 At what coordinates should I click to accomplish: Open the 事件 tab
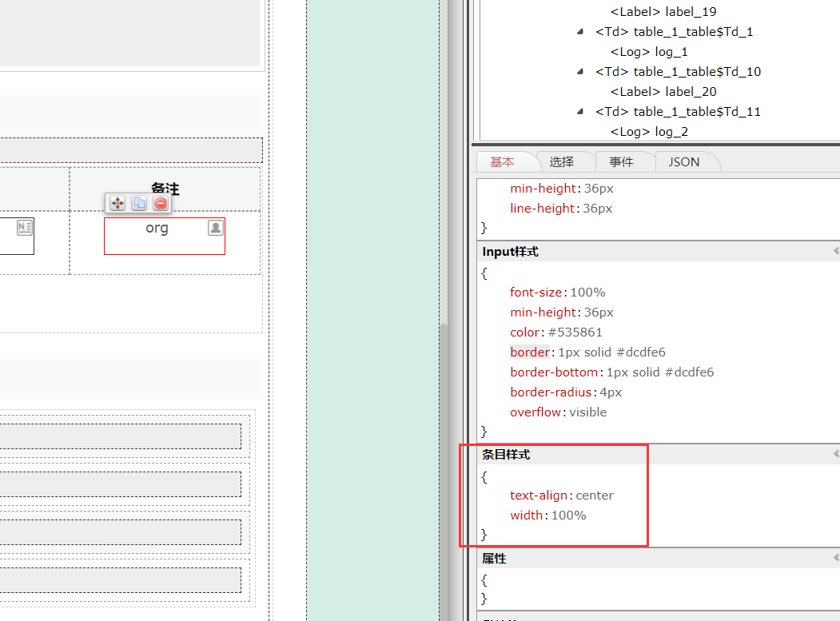pyautogui.click(x=621, y=161)
